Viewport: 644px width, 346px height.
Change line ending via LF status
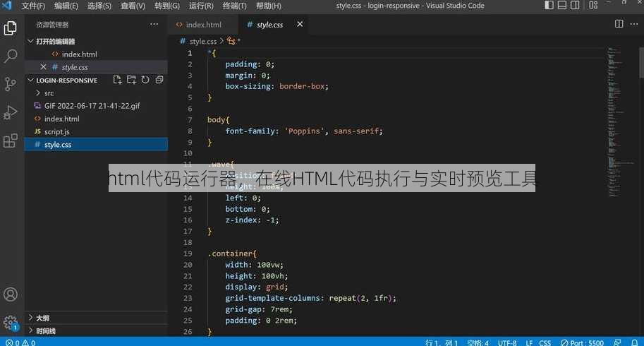(529, 342)
